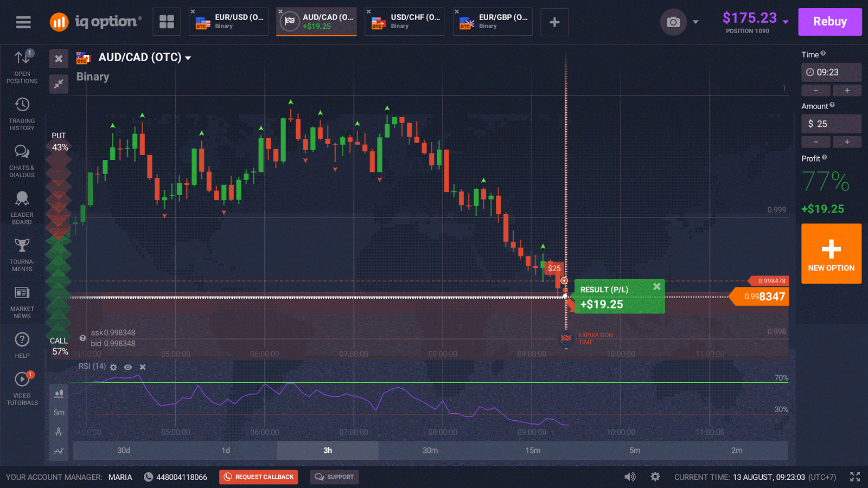Open the hamburger main menu

click(23, 22)
